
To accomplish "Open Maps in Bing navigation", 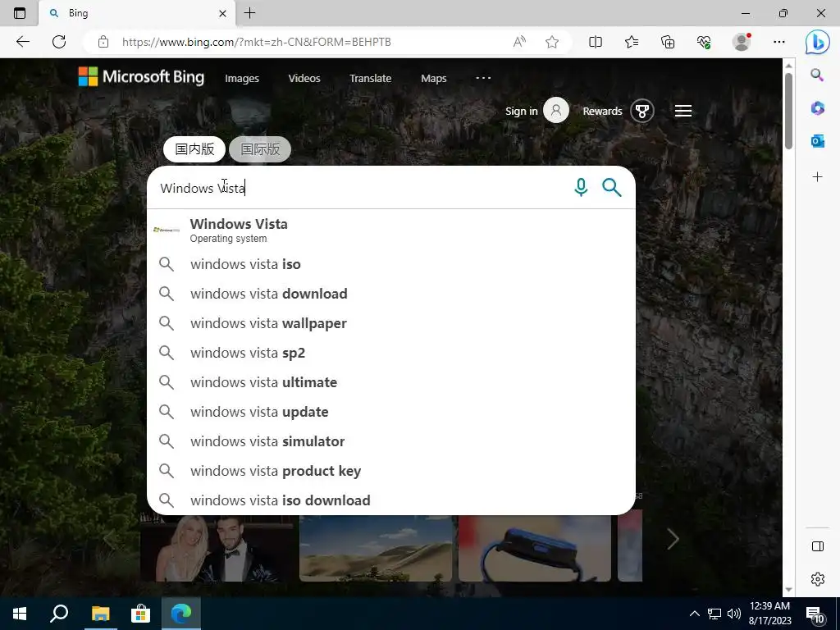I will pos(433,79).
